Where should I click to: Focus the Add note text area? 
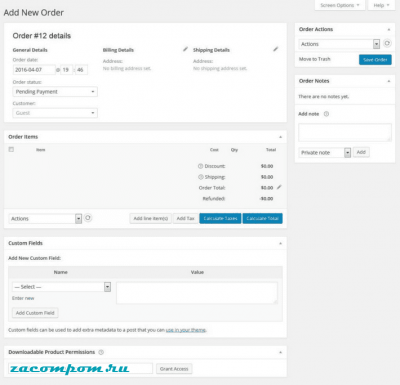click(x=345, y=133)
